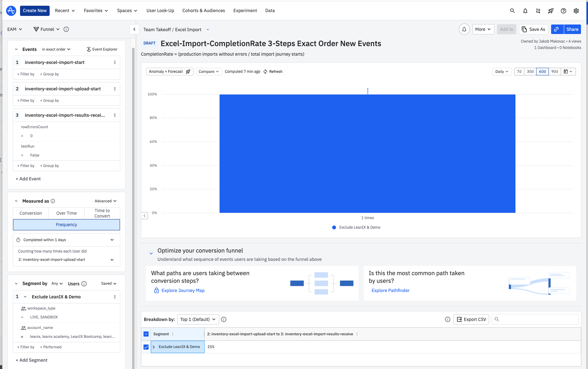This screenshot has height=369, width=588.
Task: Open the calendar date range picker
Action: pyautogui.click(x=568, y=72)
